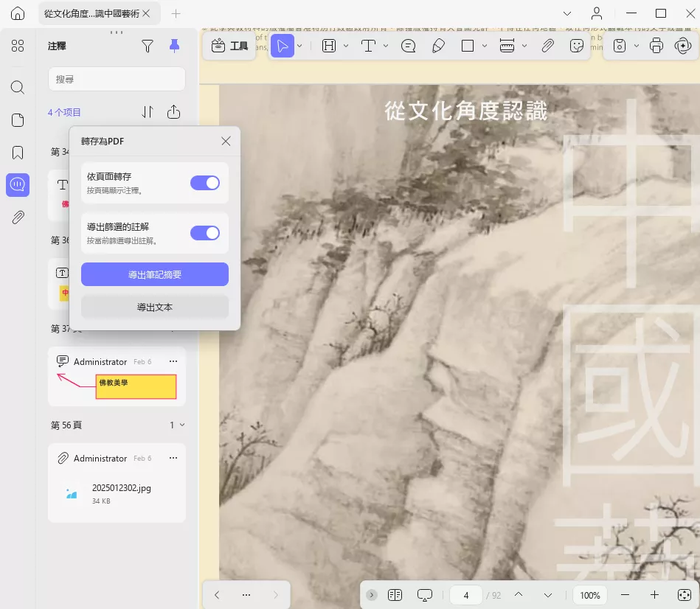The height and width of the screenshot is (609, 700).
Task: Select the 第 56 頁 group heading
Action: click(x=66, y=425)
